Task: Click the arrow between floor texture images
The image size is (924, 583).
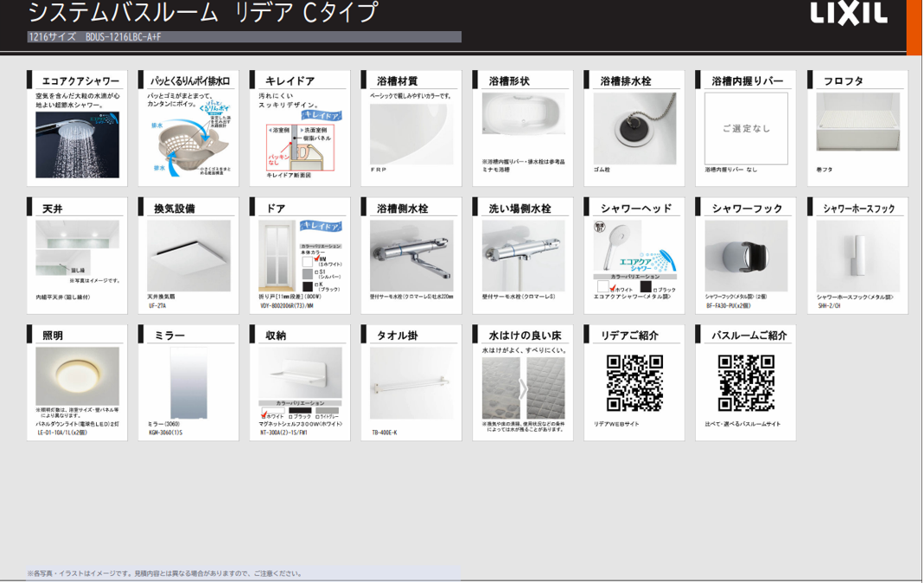Action: [523, 388]
